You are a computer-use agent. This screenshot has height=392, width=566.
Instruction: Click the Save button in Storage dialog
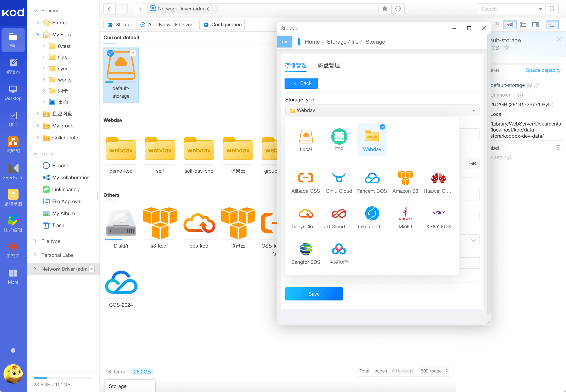click(314, 294)
